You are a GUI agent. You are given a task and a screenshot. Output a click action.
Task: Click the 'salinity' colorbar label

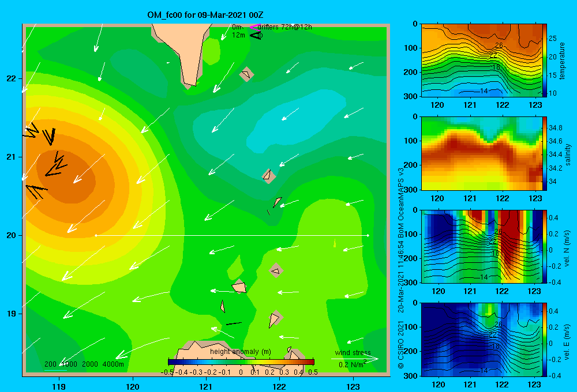point(568,154)
